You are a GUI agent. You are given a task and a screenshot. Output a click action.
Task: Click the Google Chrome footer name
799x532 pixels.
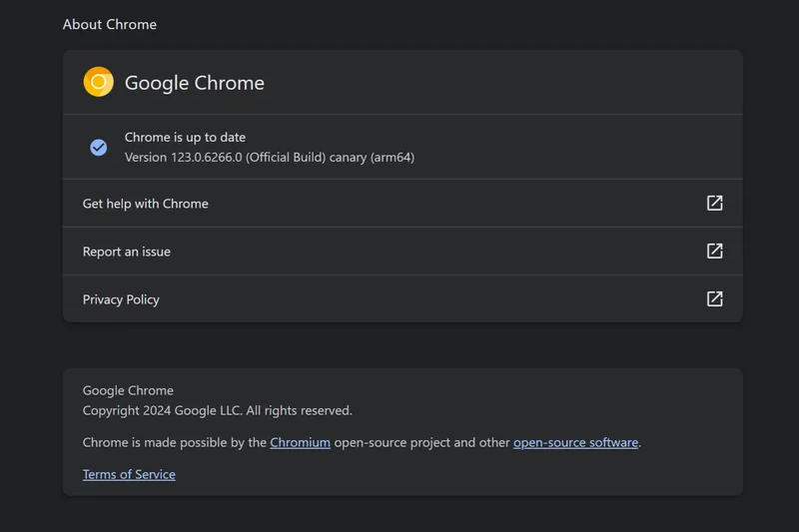pos(128,390)
